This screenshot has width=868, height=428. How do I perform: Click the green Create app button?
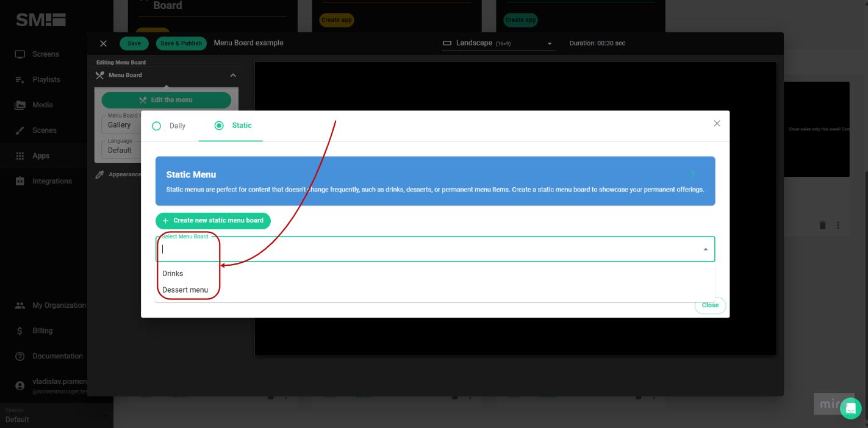click(520, 20)
